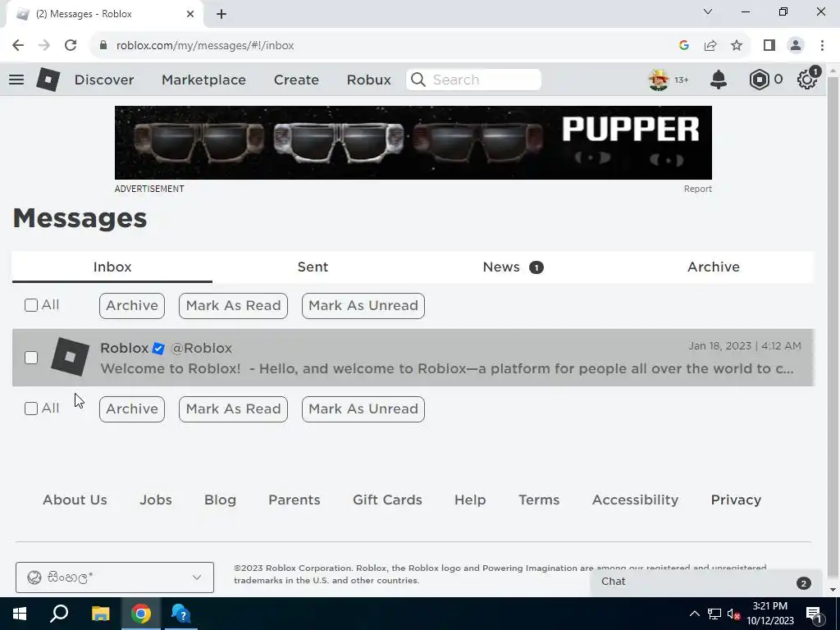Switch to the News tab
The width and height of the screenshot is (840, 630).
[x=513, y=267]
